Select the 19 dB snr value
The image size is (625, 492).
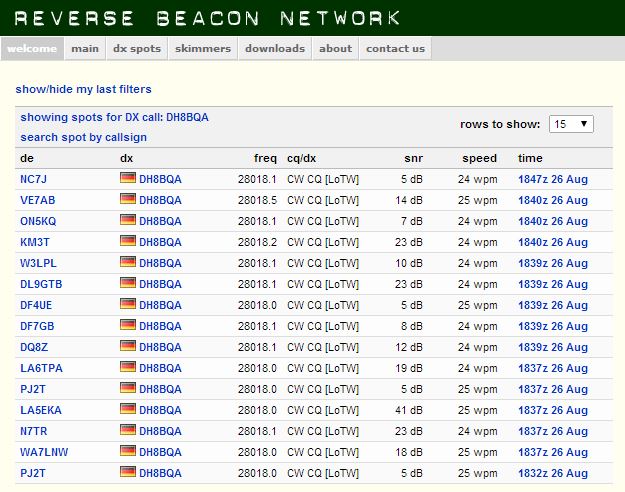409,368
